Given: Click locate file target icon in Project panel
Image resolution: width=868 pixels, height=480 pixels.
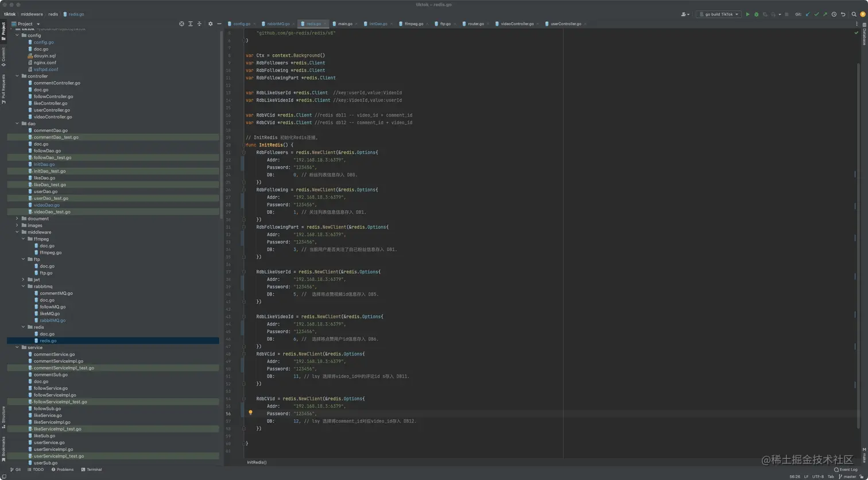Looking at the screenshot, I should [x=181, y=24].
